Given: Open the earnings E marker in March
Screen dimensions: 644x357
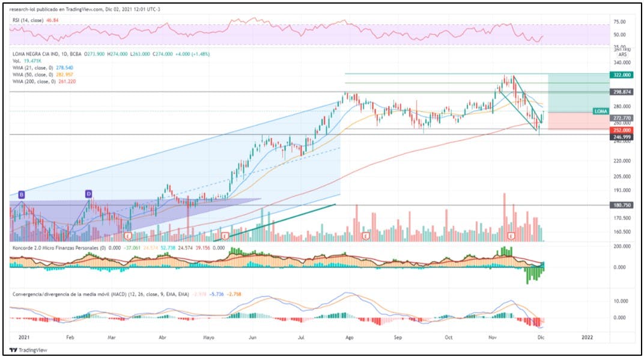Looking at the screenshot, I should click(128, 236).
